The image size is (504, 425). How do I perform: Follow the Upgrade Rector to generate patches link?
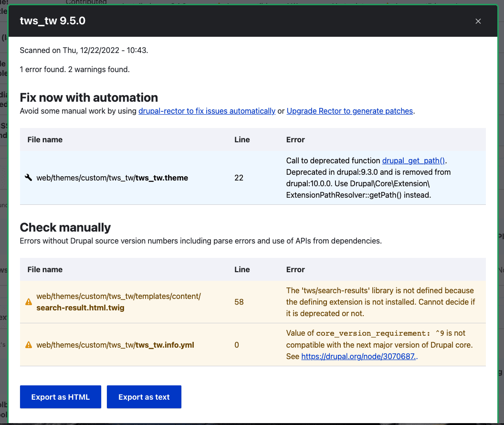point(349,111)
